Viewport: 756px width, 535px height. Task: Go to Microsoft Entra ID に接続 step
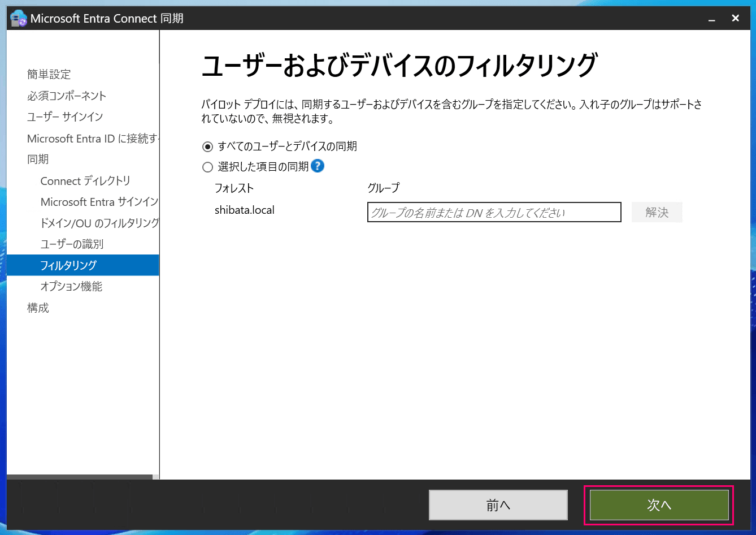pyautogui.click(x=93, y=139)
